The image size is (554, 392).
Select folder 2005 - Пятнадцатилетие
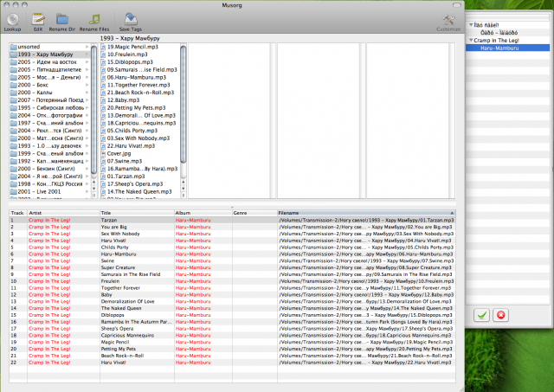pyautogui.click(x=49, y=69)
